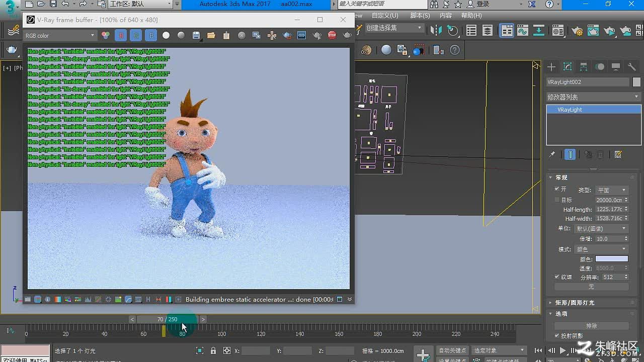The height and width of the screenshot is (362, 644).
Task: Open the Curve Editor
Action: click(x=522, y=31)
